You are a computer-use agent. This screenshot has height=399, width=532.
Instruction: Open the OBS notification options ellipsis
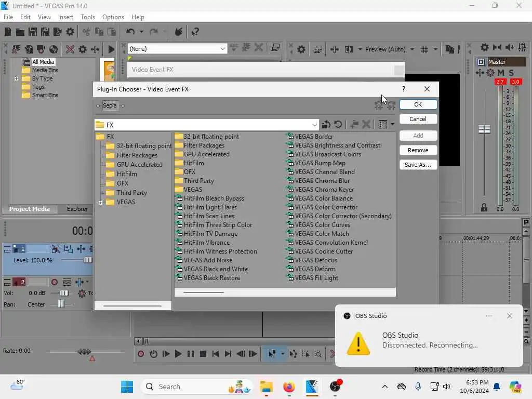click(489, 316)
